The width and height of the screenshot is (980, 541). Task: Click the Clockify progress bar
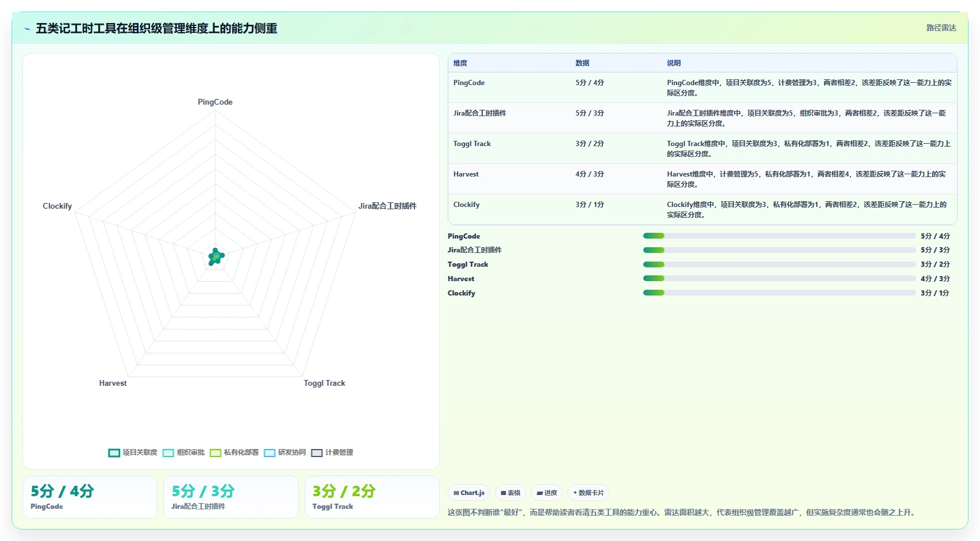(x=779, y=293)
